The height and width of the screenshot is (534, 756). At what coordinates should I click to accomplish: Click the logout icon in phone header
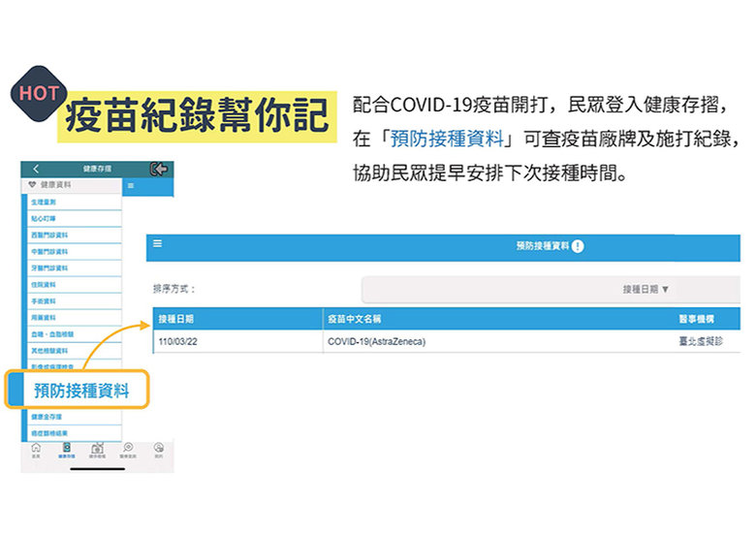[160, 169]
